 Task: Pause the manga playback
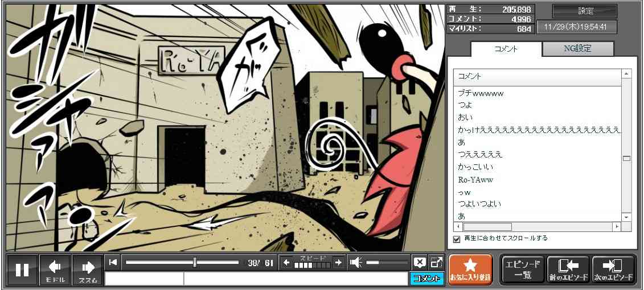pyautogui.click(x=22, y=270)
